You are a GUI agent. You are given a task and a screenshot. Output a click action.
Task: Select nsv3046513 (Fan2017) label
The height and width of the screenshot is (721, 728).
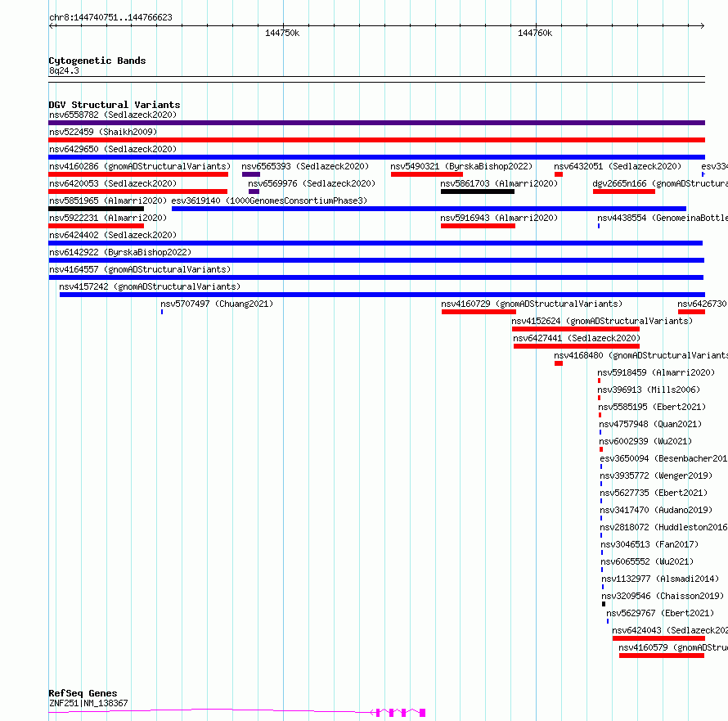[649, 544]
